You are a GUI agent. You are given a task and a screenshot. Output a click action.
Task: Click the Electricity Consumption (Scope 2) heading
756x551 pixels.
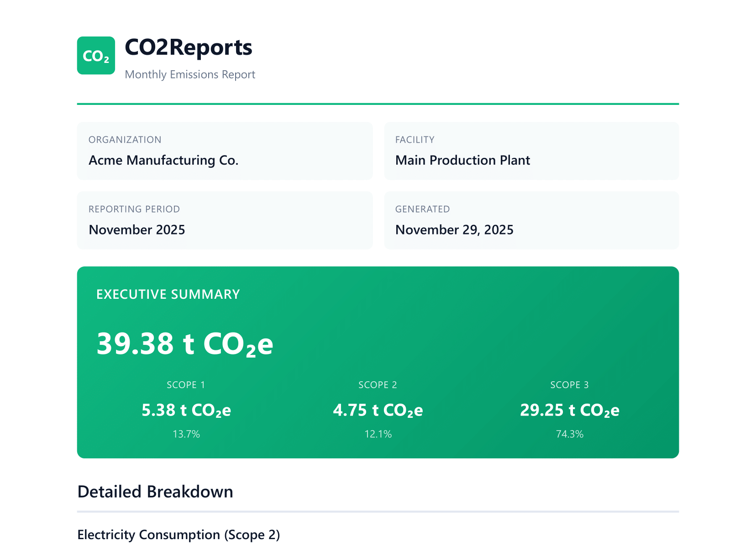[x=178, y=535]
